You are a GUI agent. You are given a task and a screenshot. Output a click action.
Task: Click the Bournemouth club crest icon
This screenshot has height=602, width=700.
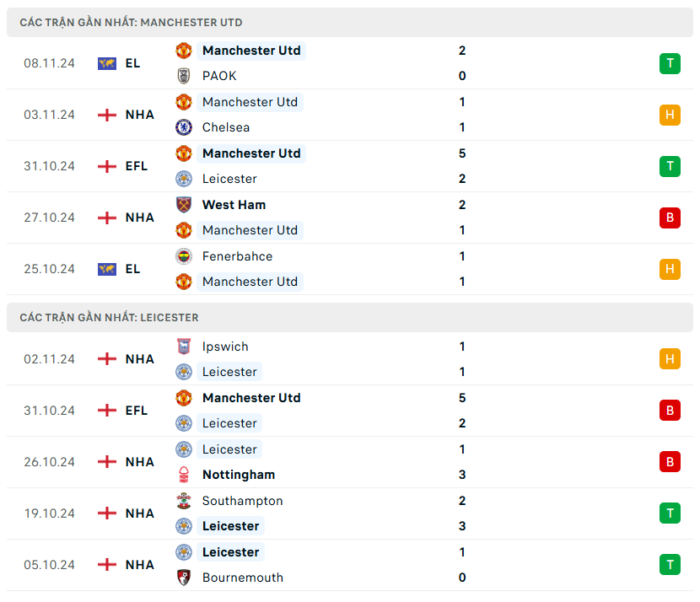[x=183, y=578]
